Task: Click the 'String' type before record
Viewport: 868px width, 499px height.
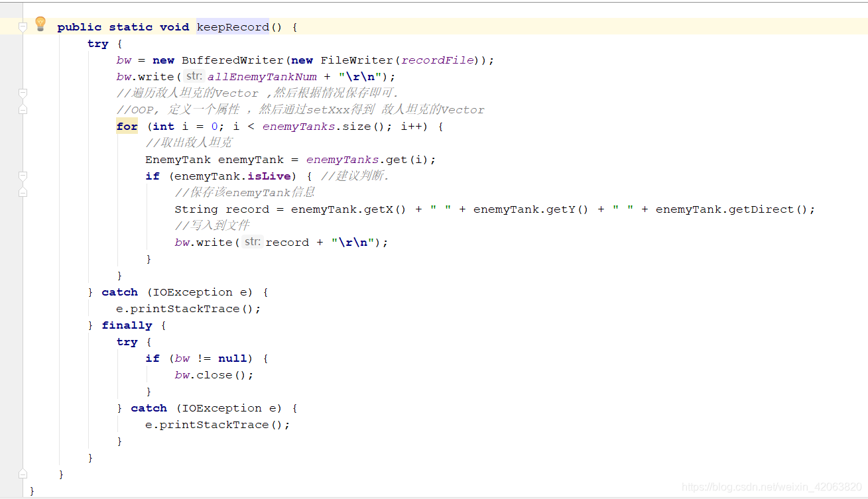Action: 196,209
